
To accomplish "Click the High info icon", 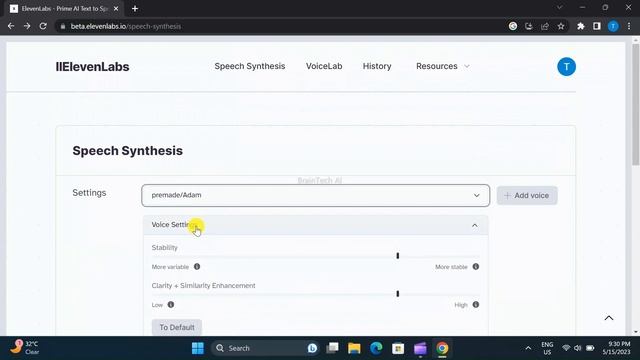I will pos(476,304).
